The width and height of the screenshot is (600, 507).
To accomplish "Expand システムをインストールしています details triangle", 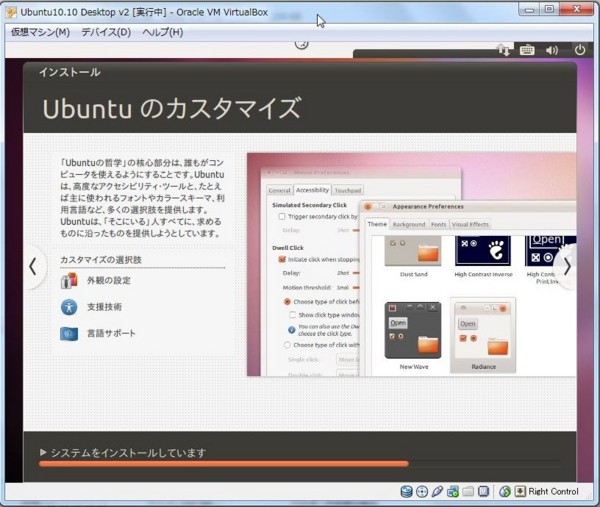I will click(x=43, y=453).
